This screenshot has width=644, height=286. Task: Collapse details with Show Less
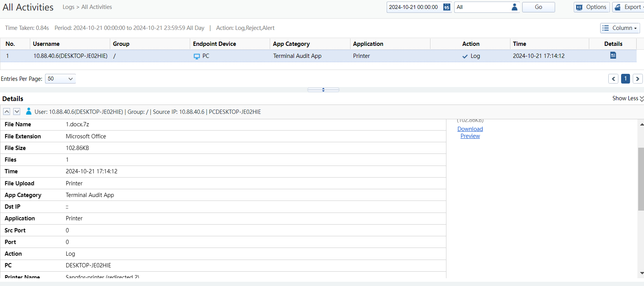[x=627, y=99]
